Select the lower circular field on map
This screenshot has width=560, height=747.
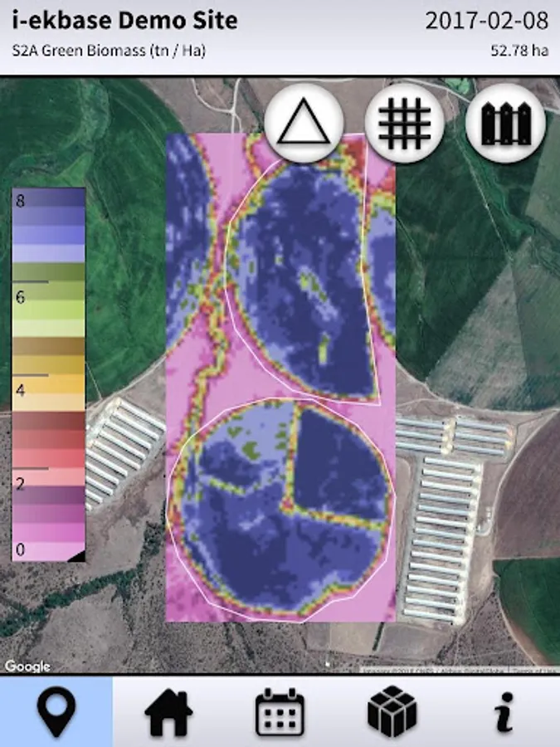pos(281,510)
